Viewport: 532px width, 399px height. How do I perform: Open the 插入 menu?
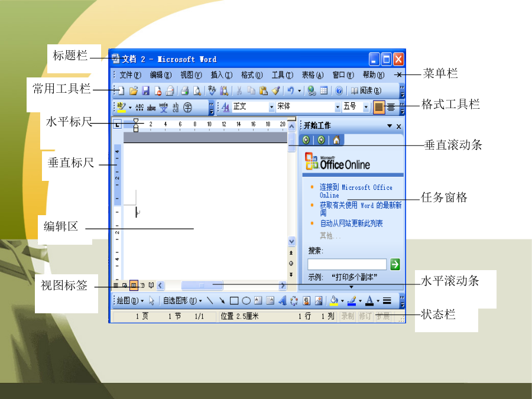(x=222, y=74)
